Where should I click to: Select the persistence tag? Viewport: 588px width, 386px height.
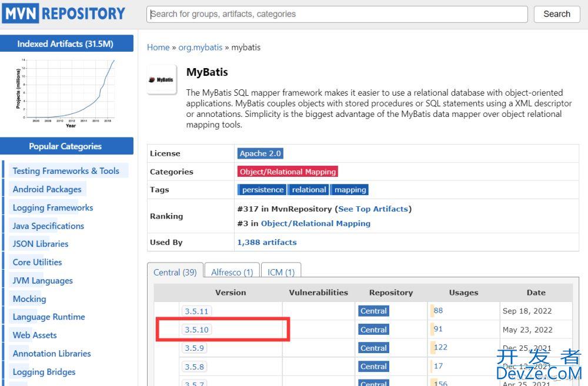262,190
